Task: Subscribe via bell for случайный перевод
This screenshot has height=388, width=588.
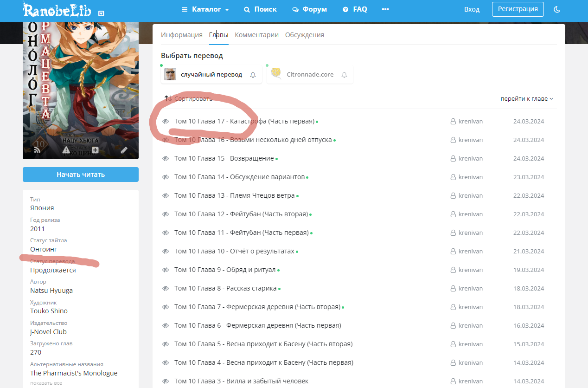Action: (x=253, y=75)
